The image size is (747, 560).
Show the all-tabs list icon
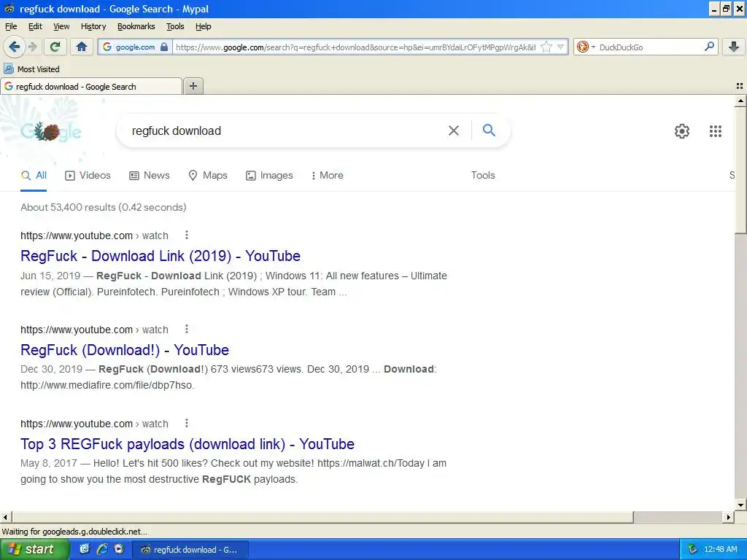740,86
